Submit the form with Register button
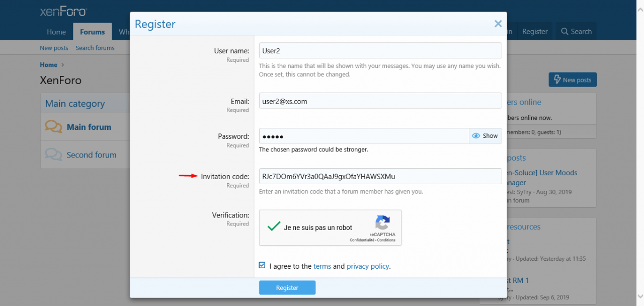The width and height of the screenshot is (644, 306). pyautogui.click(x=287, y=288)
